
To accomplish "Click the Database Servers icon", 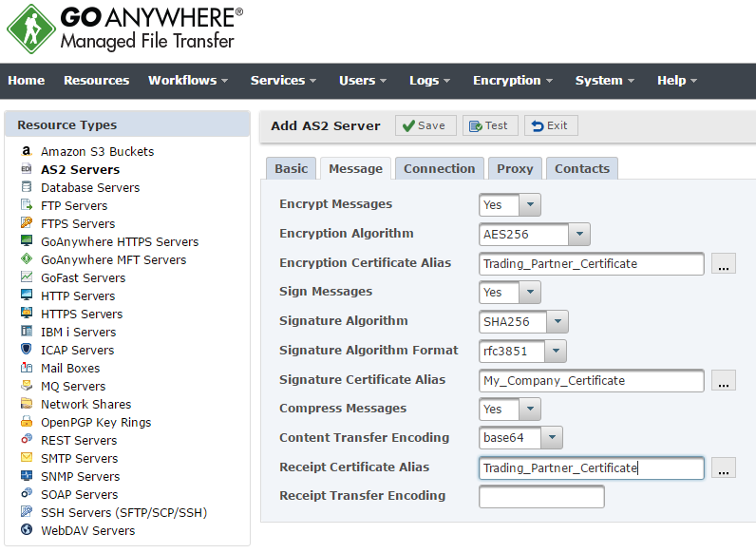I will (x=27, y=187).
